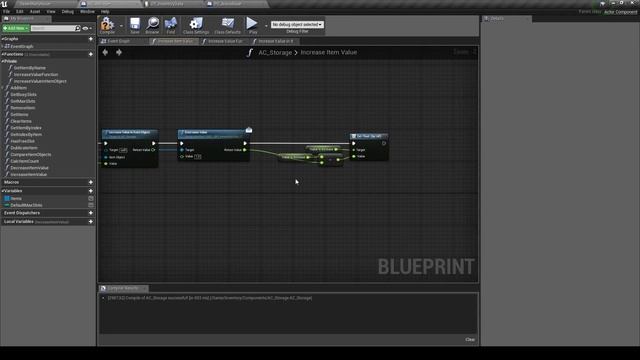This screenshot has height=360, width=640.
Task: Open the Window menu
Action: coord(87,11)
